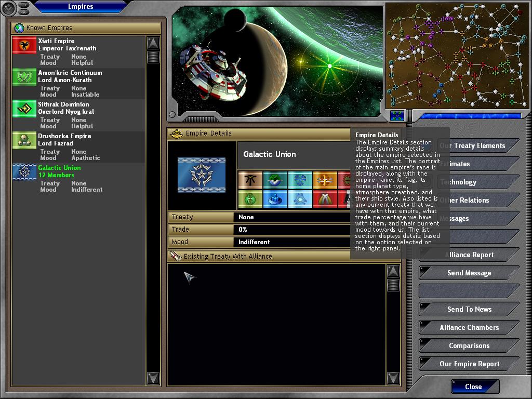Click the Amon'krie Continuum green flag icon
This screenshot has width=532, height=399.
pyautogui.click(x=24, y=77)
